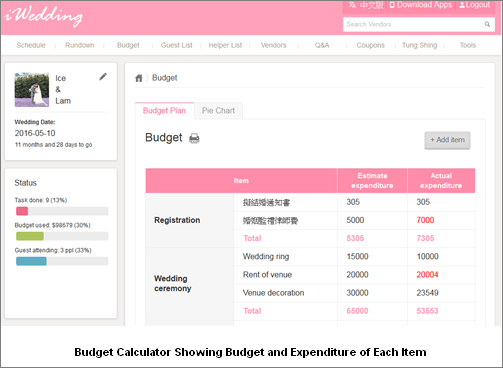Viewport: 503px width, 368px height.
Task: Click the printer icon next to Budget heading
Action: 194,138
